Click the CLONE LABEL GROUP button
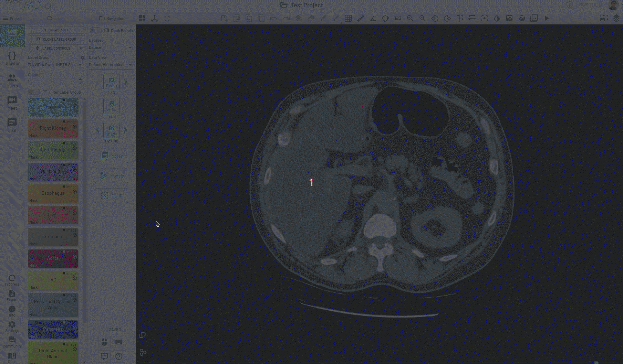The image size is (623, 364). point(56,39)
